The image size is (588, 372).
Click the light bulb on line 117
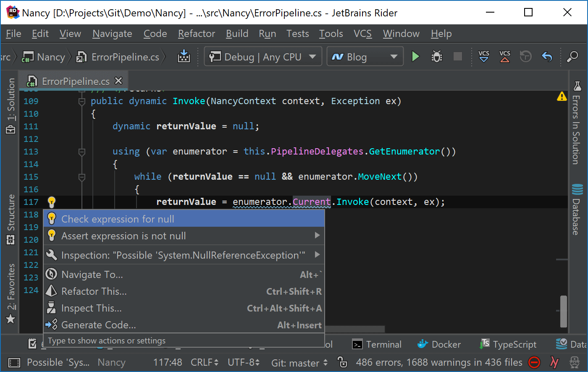(52, 202)
